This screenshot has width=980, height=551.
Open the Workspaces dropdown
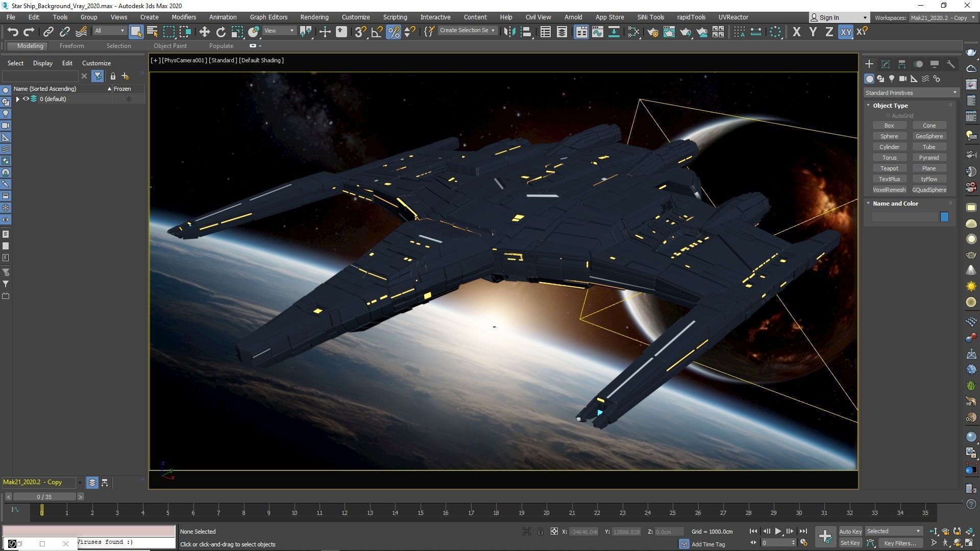point(943,17)
